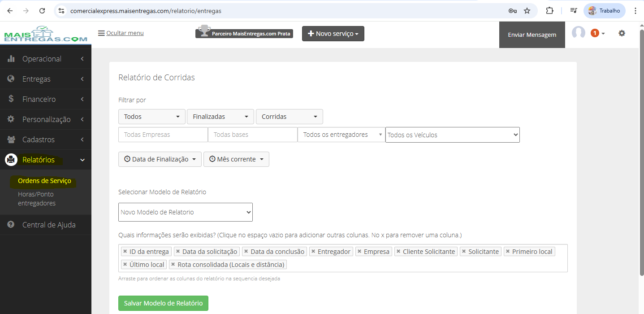This screenshot has width=644, height=314.
Task: Open the Novo Modelo de Relatorio select
Action: click(186, 212)
